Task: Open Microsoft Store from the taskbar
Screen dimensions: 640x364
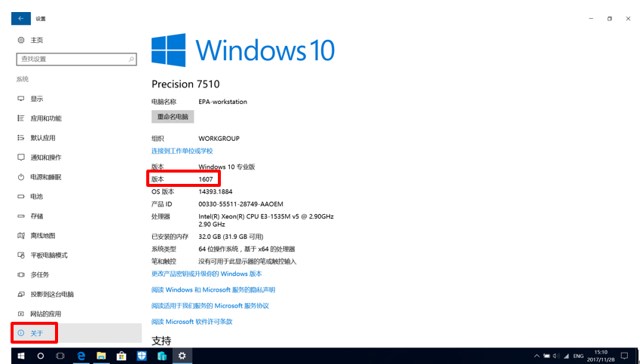Action: 121,356
